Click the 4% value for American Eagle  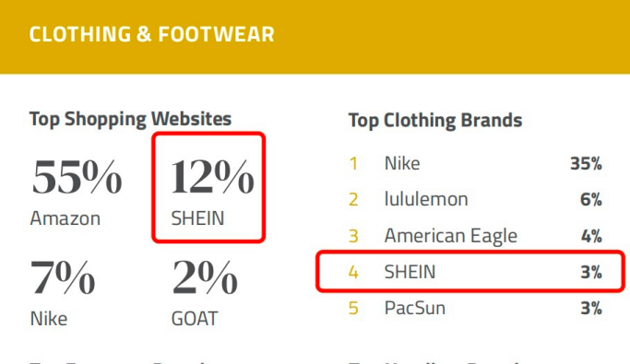[591, 236]
